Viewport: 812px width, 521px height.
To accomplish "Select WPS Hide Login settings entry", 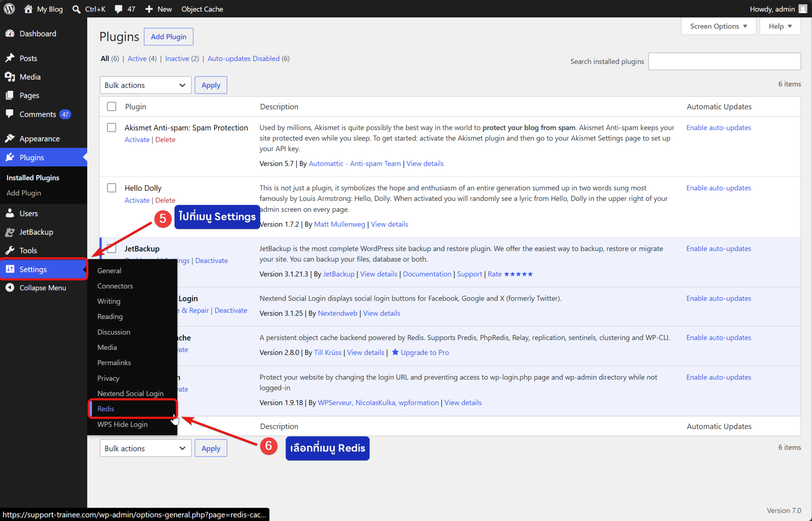I will (x=123, y=424).
